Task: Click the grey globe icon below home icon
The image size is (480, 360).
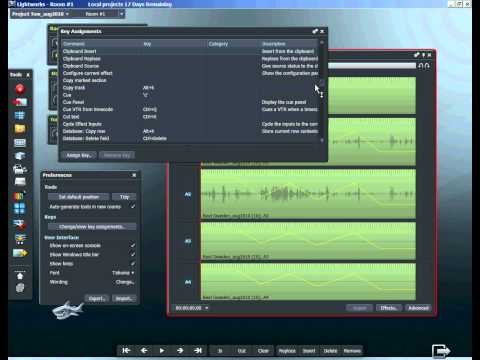Action: 20,288
